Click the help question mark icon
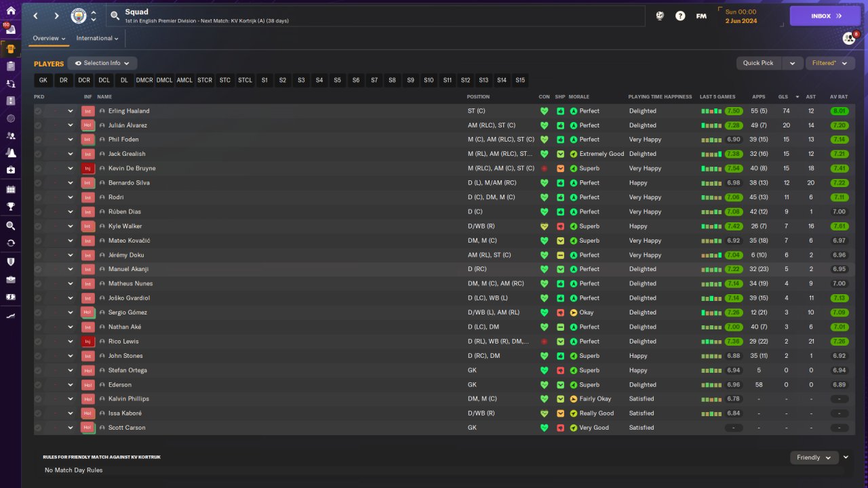Viewport: 868px width, 488px height. click(x=680, y=16)
